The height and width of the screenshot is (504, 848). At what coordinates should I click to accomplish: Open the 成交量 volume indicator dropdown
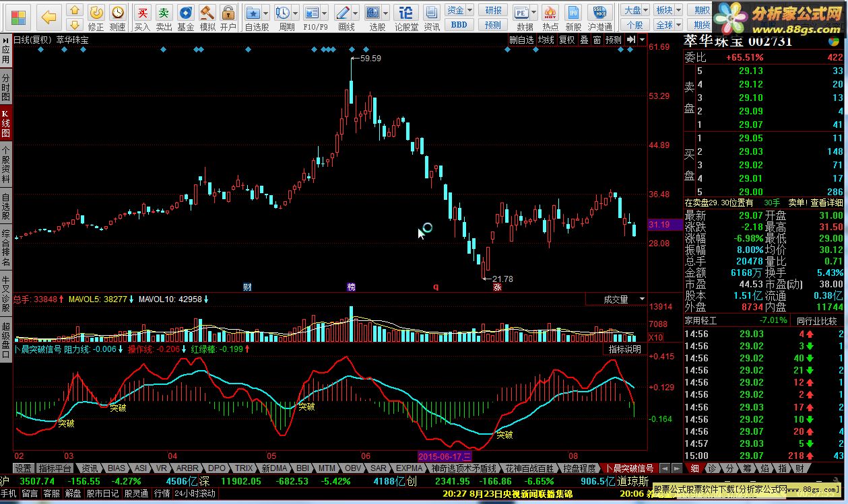(x=616, y=299)
